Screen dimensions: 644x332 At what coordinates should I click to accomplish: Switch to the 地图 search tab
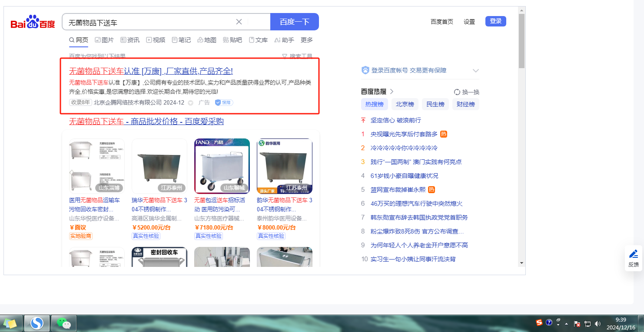207,40
